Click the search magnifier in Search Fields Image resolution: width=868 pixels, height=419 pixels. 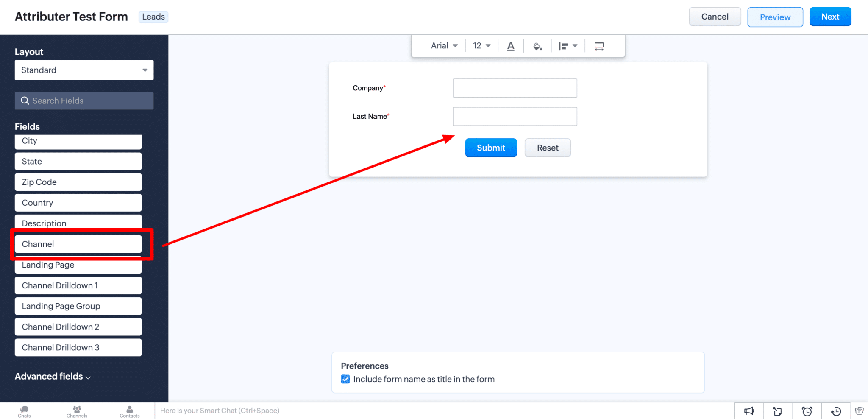tap(25, 101)
